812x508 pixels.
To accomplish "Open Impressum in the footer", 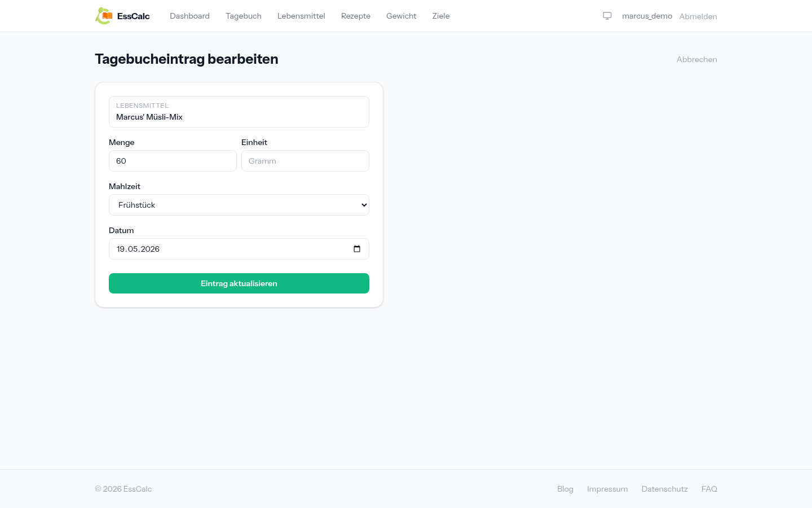I will coord(607,489).
